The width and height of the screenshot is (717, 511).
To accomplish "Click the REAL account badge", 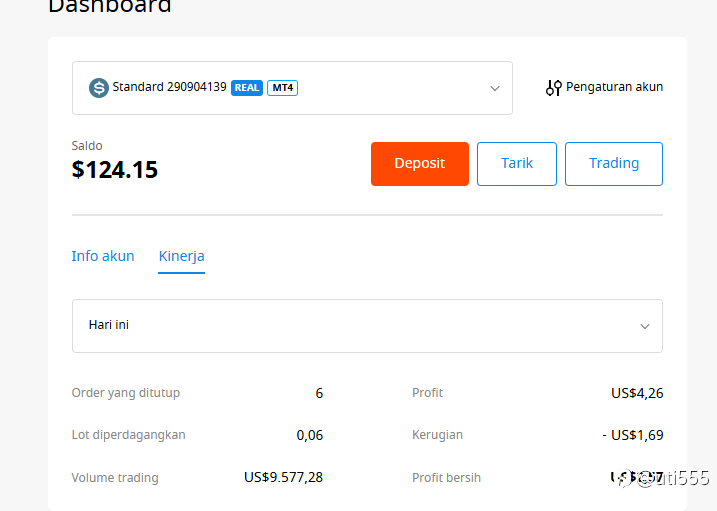I will pos(247,88).
